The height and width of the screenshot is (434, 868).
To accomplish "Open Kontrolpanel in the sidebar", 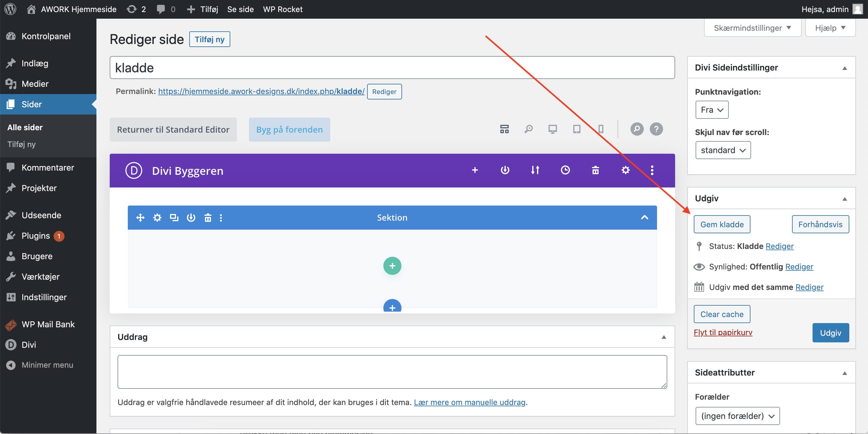I will tap(48, 36).
